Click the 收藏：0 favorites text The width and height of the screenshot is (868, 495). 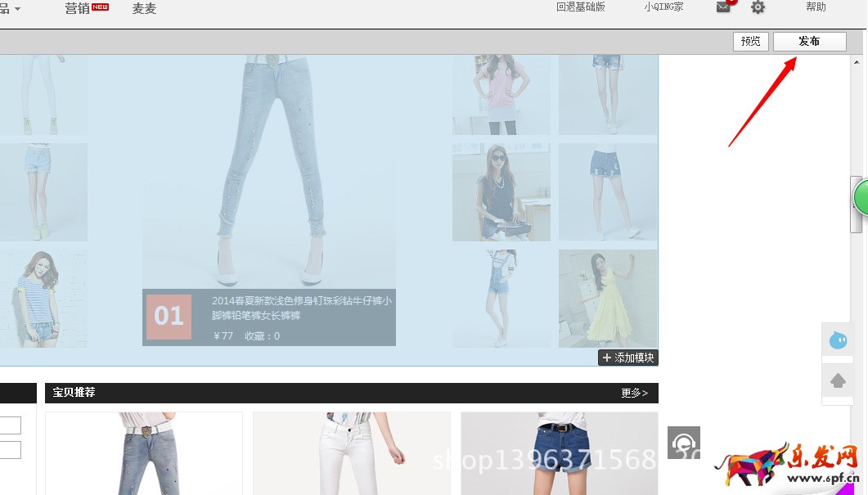pyautogui.click(x=263, y=336)
